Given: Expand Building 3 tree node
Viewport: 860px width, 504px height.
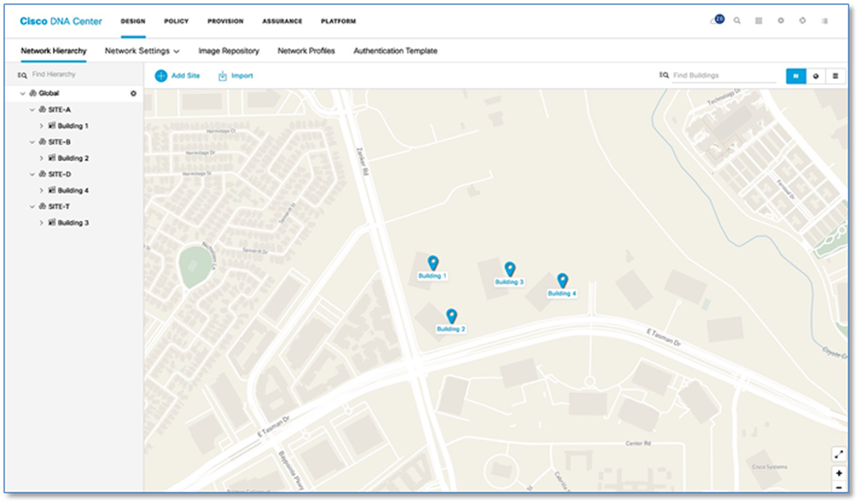Looking at the screenshot, I should point(41,223).
